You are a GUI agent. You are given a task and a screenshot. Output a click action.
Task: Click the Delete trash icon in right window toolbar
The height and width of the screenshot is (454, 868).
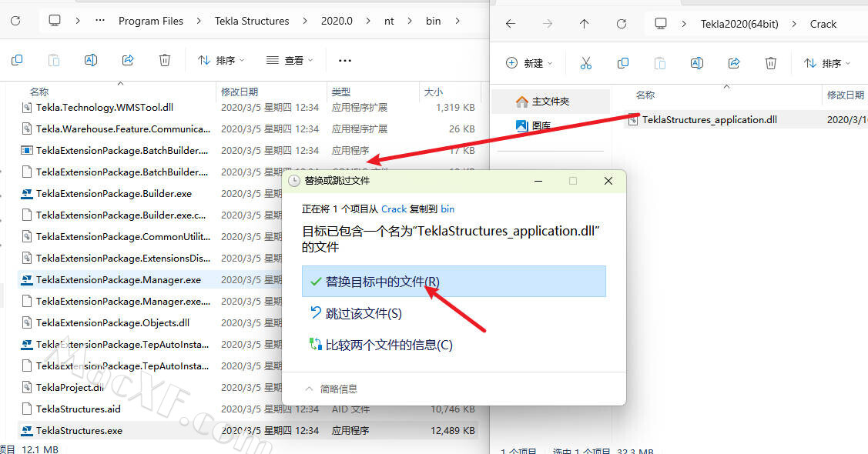770,63
